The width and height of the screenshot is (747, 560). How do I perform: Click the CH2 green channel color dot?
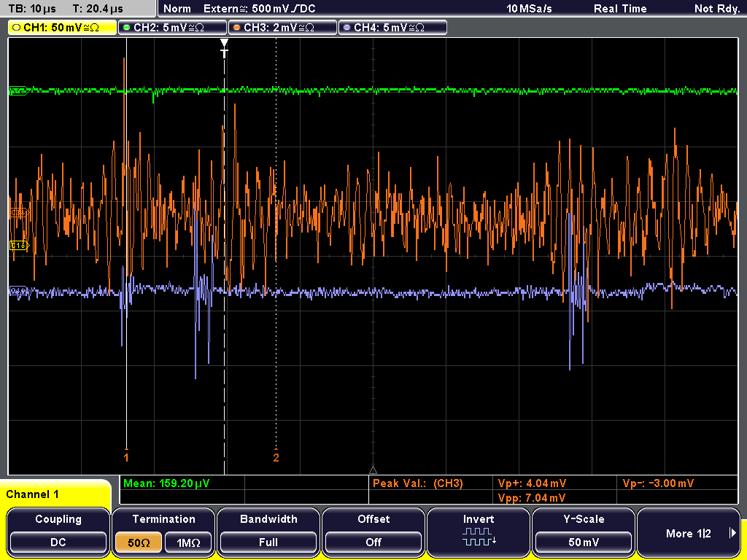127,28
